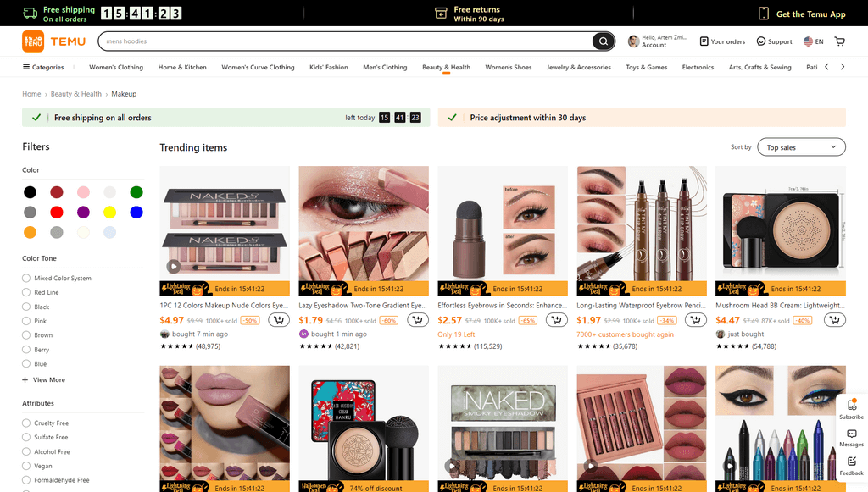Screen dimensions: 868x492
Task: Click the Temu logo
Action: click(53, 41)
